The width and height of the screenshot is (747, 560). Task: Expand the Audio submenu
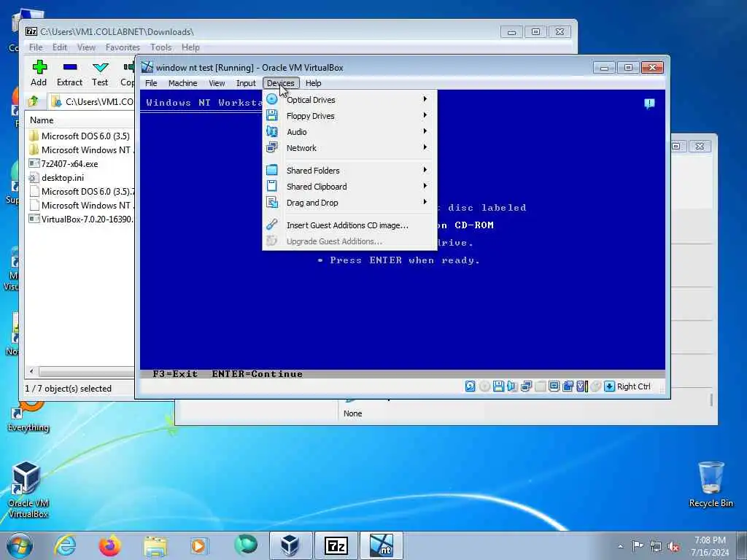coord(349,132)
